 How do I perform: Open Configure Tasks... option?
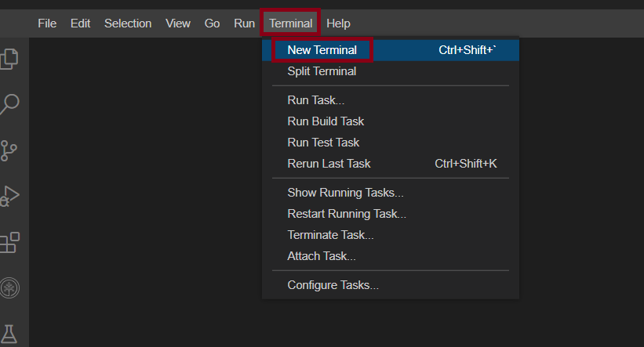point(333,285)
